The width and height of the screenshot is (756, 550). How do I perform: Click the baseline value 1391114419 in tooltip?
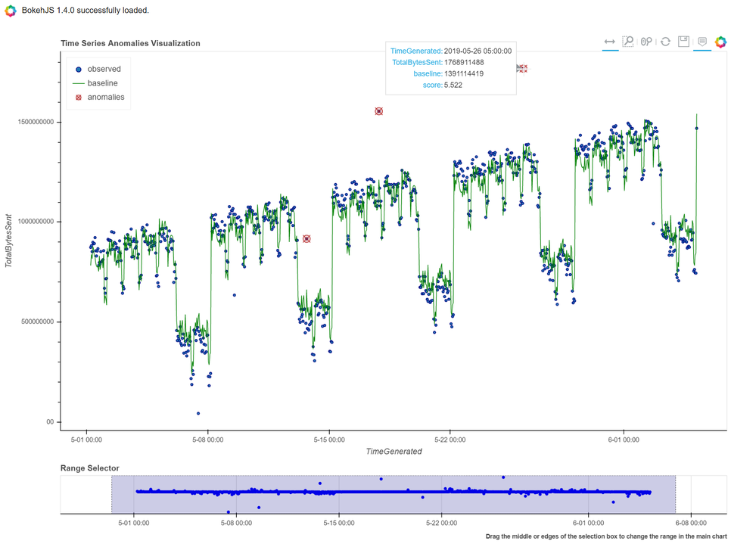pos(464,73)
